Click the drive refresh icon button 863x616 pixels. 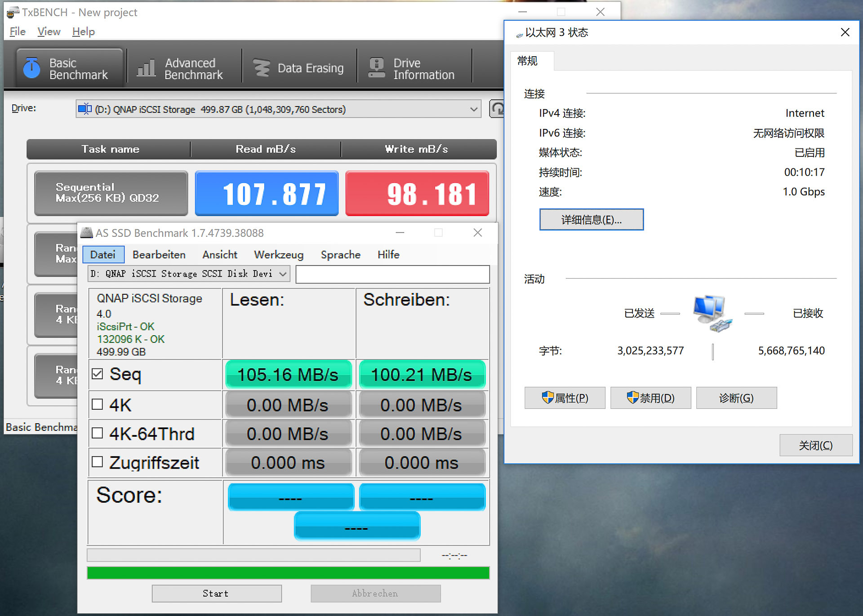coord(497,109)
